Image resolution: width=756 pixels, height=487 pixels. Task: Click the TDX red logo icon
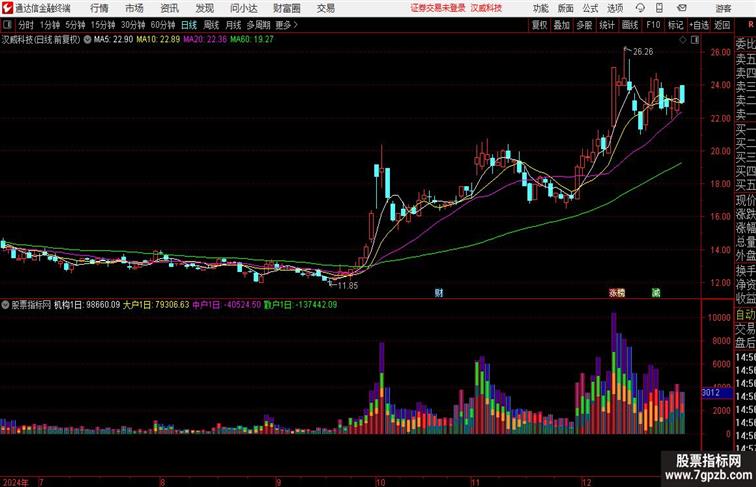[x=7, y=8]
